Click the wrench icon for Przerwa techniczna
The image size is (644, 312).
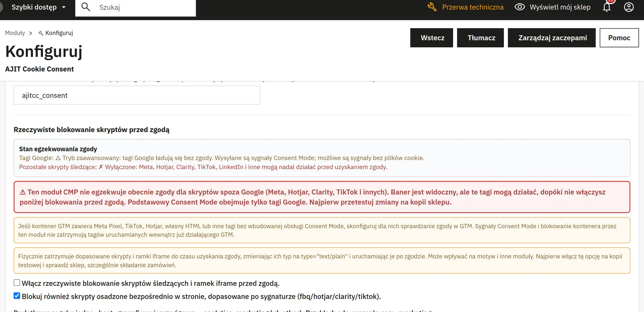[432, 7]
